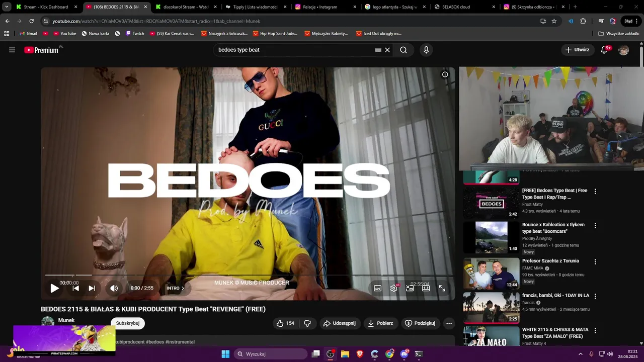Open Munek channel name link
The height and width of the screenshot is (362, 644).
pos(66,320)
